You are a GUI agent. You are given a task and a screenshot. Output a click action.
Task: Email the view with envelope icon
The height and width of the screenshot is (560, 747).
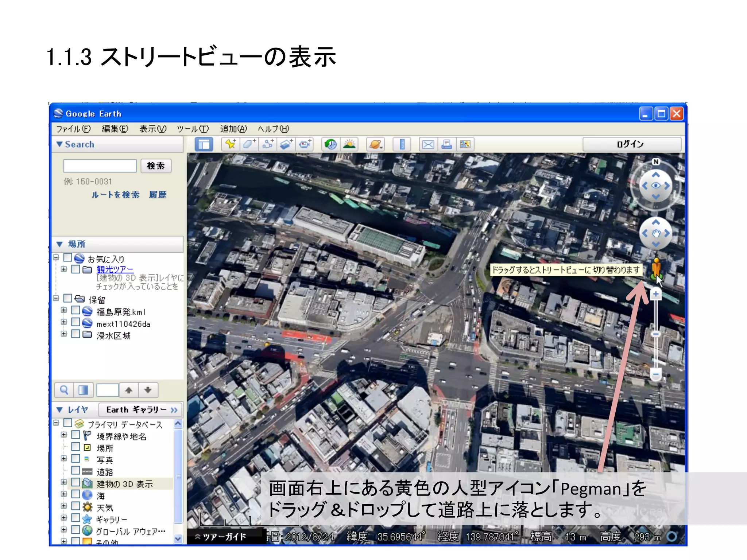(x=428, y=144)
